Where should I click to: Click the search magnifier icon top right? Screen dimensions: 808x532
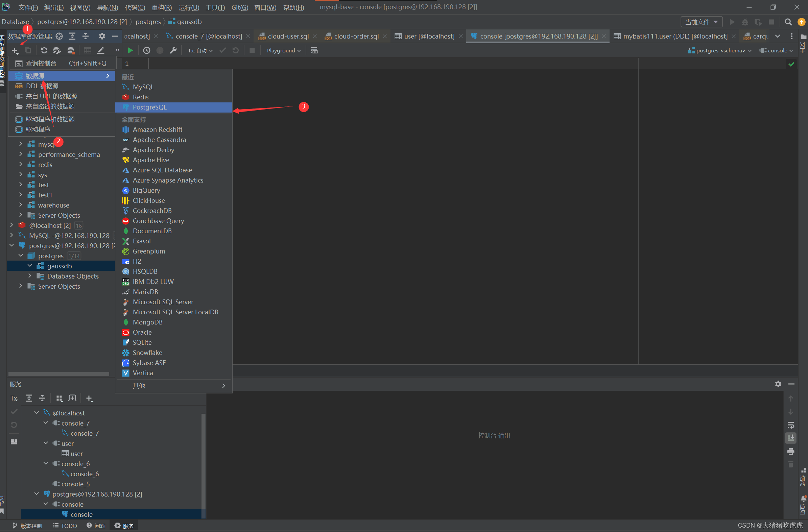coord(788,22)
